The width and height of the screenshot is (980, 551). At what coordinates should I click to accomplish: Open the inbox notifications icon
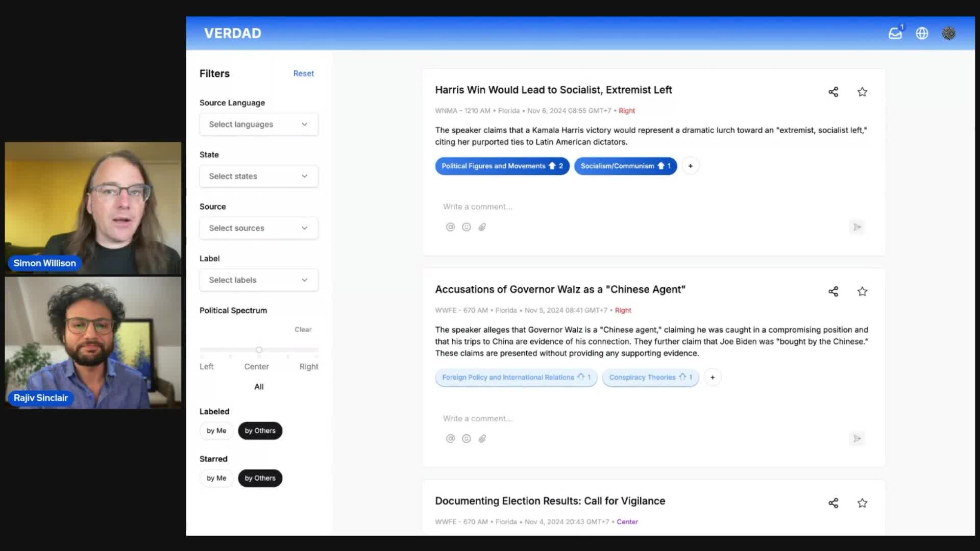click(x=895, y=33)
